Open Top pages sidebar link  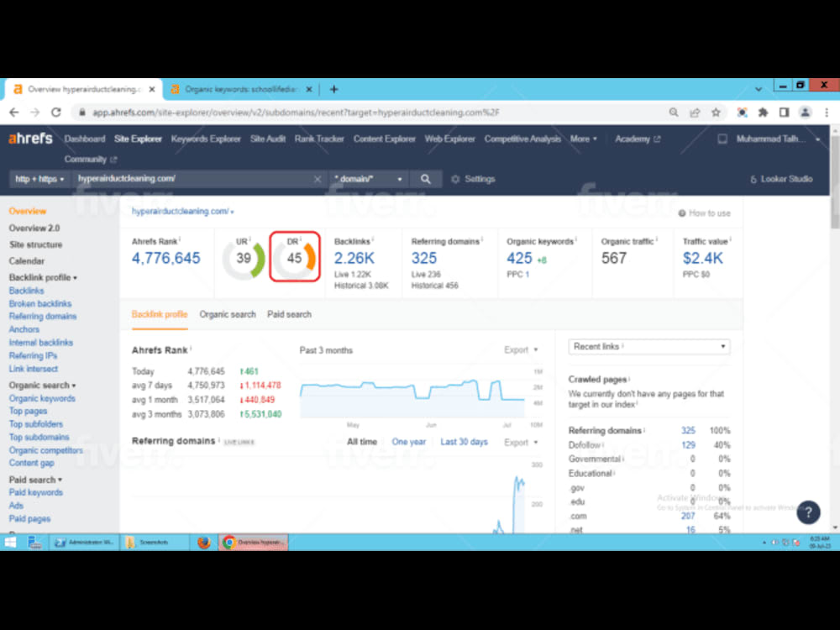pos(28,411)
